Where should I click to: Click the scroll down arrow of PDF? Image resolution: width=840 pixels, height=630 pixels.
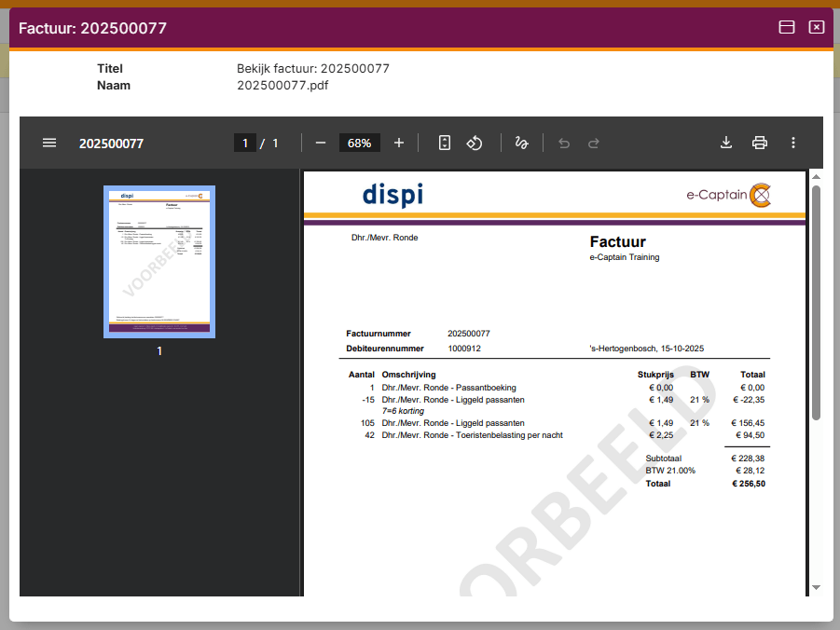click(x=816, y=588)
